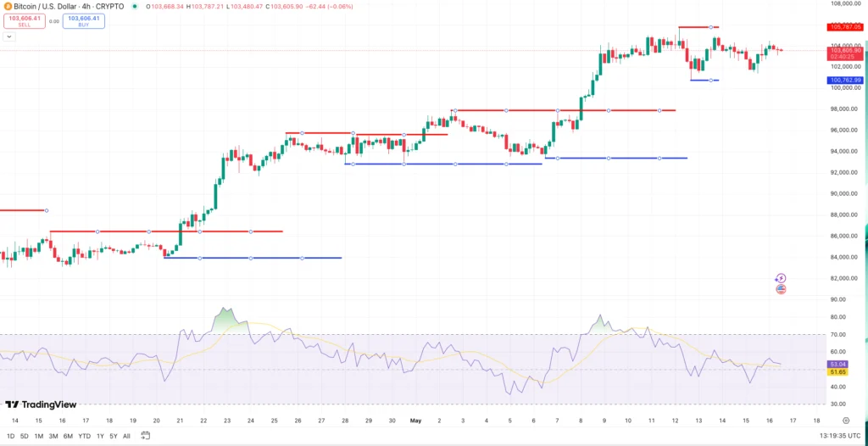Click the High value 103,787.21

point(209,7)
